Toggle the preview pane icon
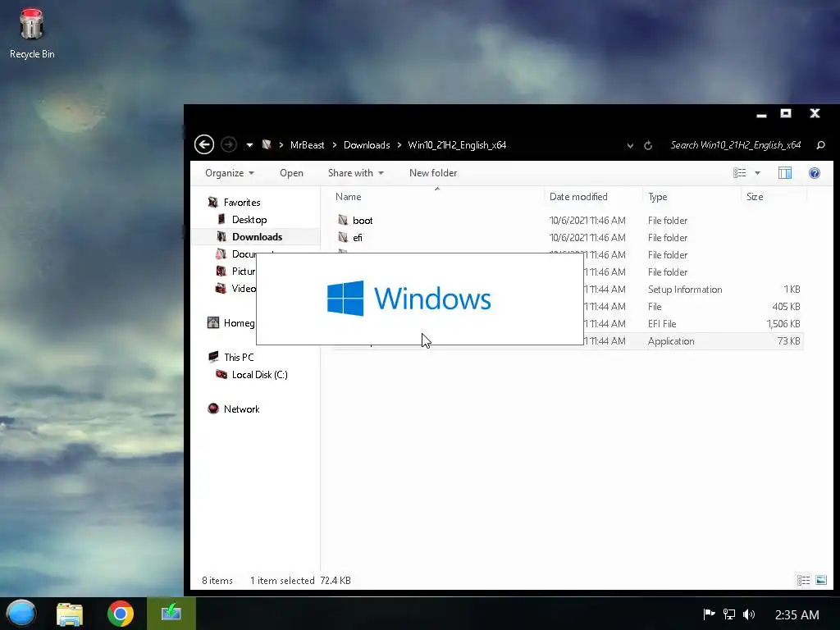The height and width of the screenshot is (630, 840). (785, 173)
